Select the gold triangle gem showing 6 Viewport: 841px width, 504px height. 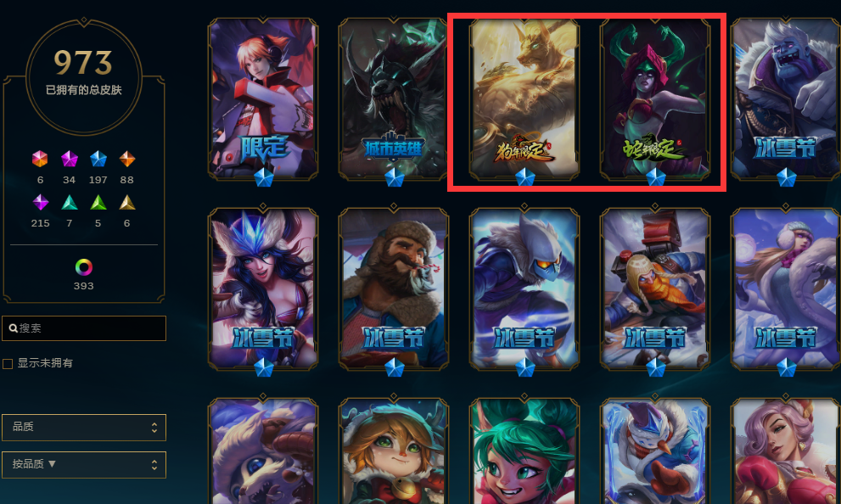pyautogui.click(x=127, y=202)
